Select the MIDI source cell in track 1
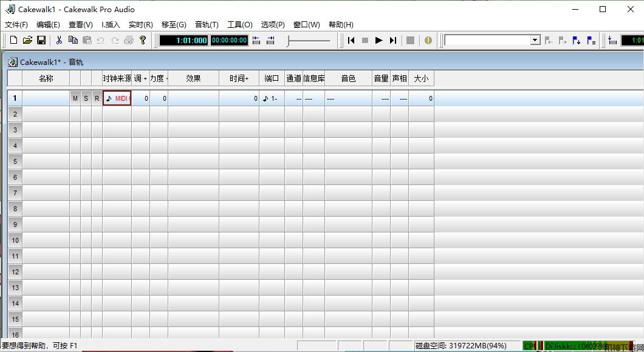 coord(117,98)
